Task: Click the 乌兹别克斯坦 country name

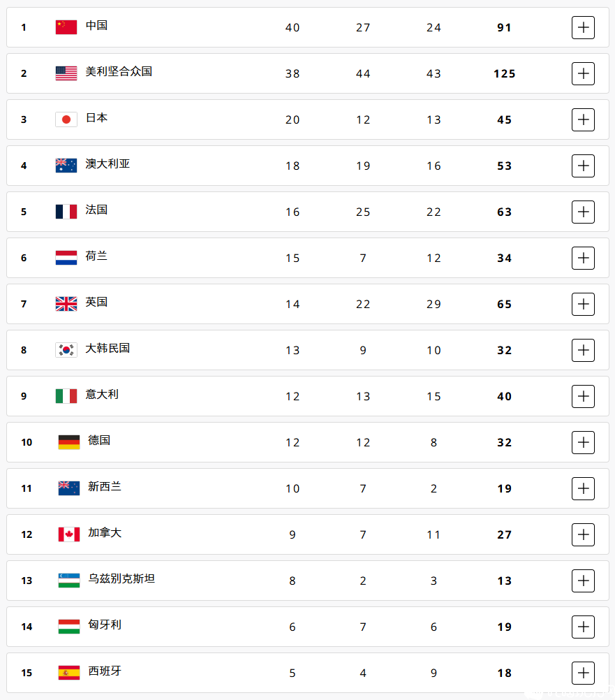Action: click(x=121, y=578)
